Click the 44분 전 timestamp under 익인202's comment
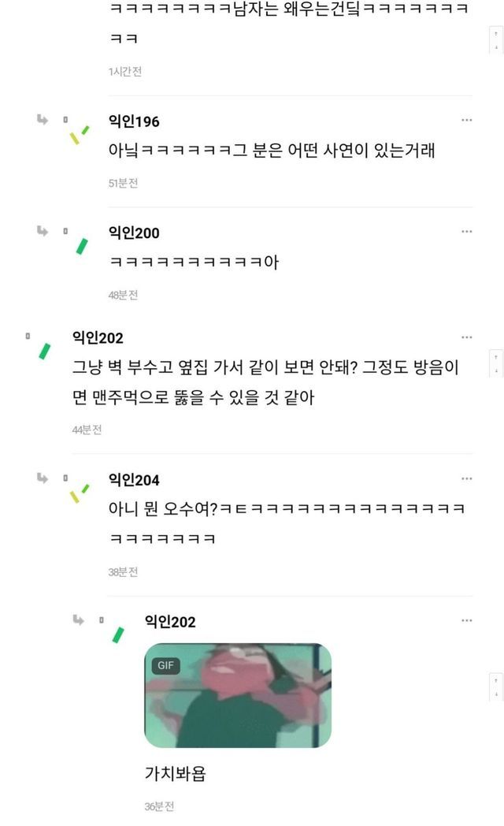This screenshot has width=504, height=826. click(x=87, y=430)
